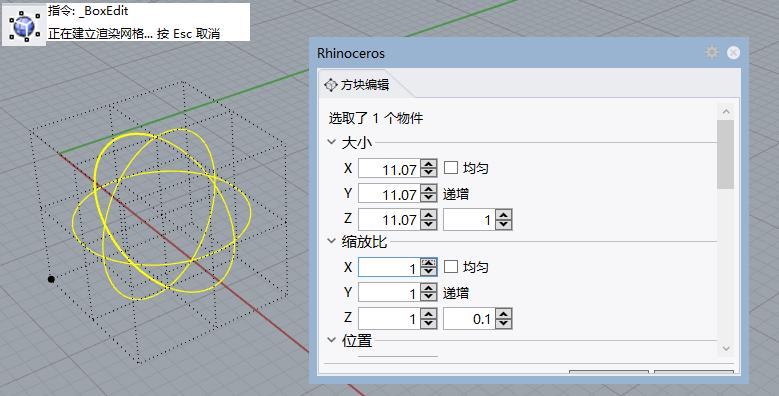Decrease 缩放比 Y with the down arrow

[x=428, y=297]
